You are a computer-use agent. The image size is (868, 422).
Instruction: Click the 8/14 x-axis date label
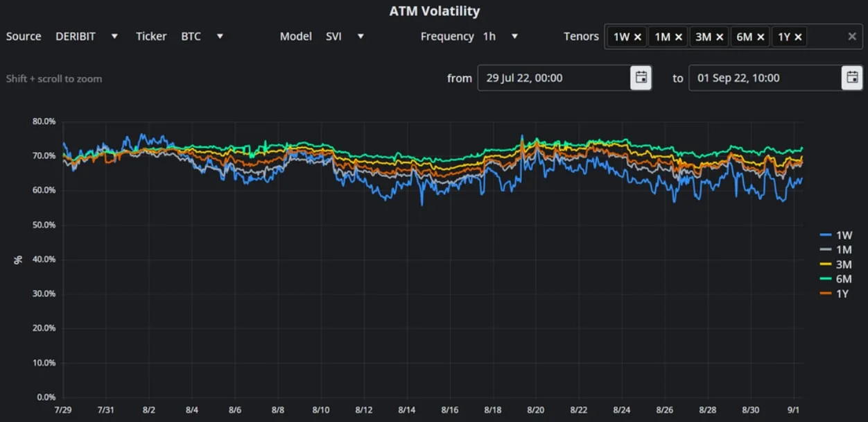pyautogui.click(x=407, y=410)
